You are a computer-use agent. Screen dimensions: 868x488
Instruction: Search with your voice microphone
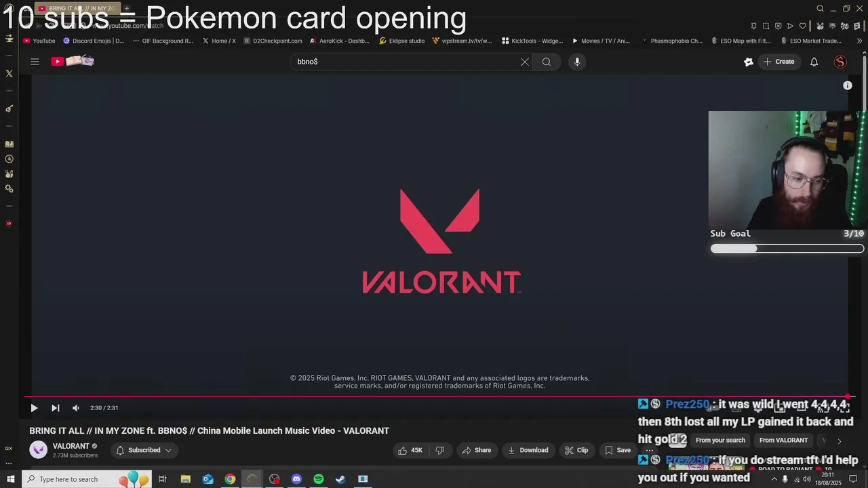coord(577,62)
